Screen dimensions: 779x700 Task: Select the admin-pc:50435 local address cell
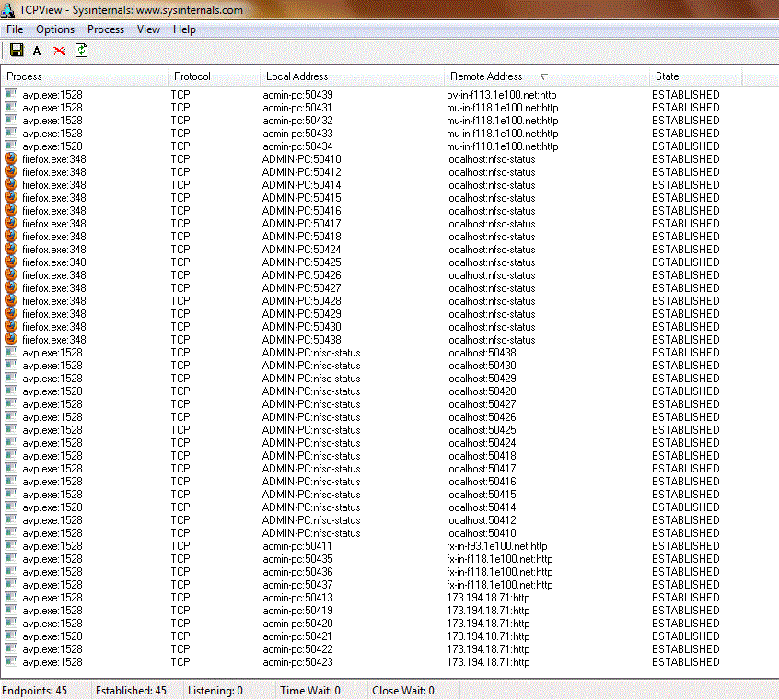[x=297, y=559]
